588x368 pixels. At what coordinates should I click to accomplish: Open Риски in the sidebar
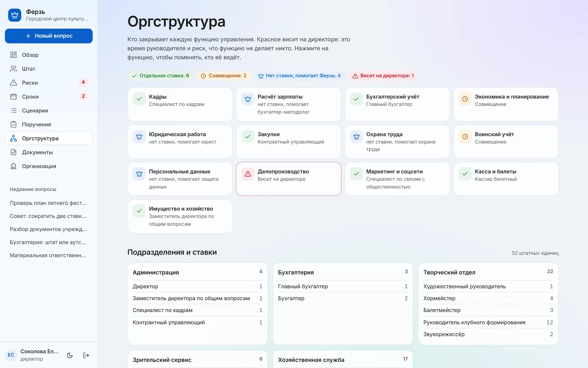(49, 83)
